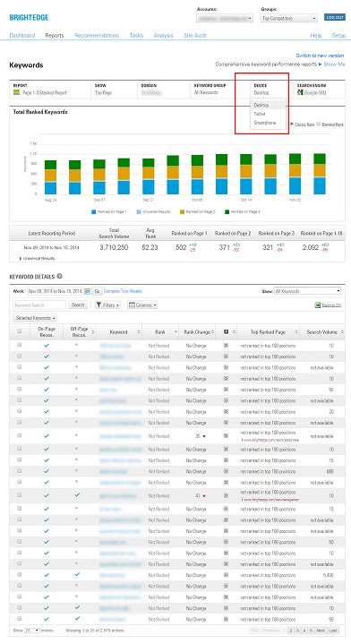Open the Filters menu

point(108,305)
